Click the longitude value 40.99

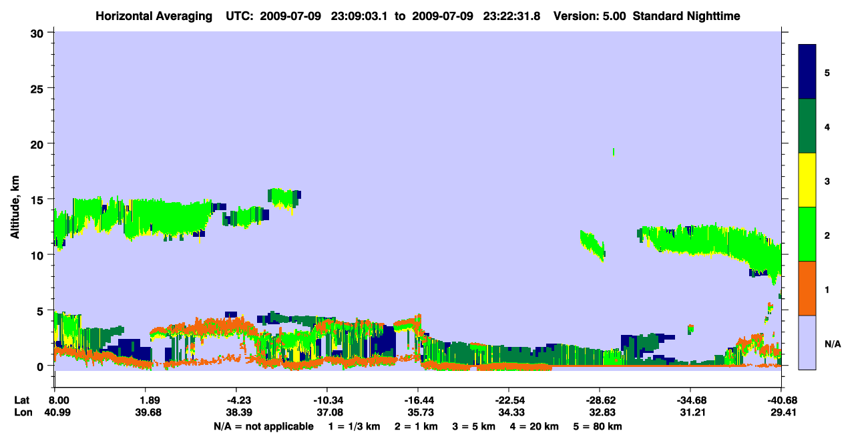coord(59,412)
